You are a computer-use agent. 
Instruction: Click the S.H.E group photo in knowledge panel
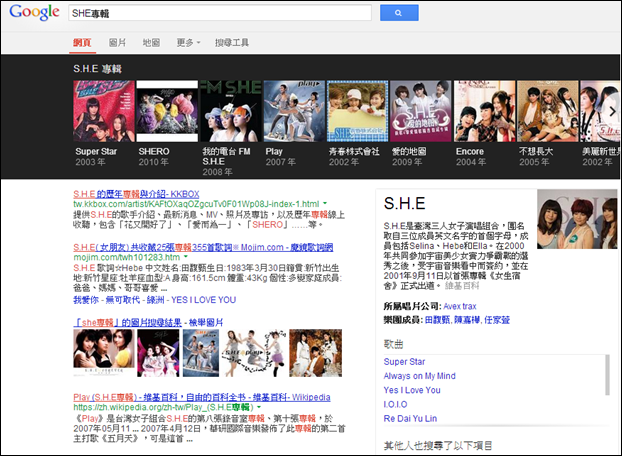coord(577,219)
